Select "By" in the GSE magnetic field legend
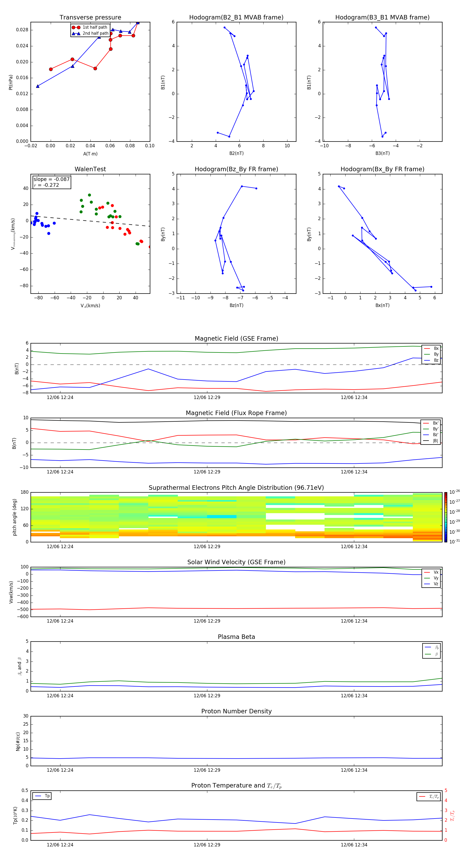Viewport: 473px width, 868px height. pos(431,355)
